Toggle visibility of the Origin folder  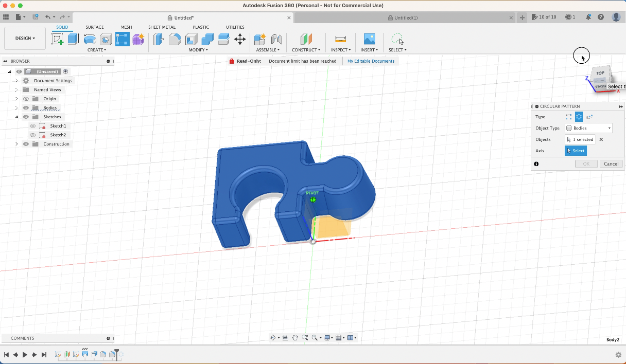click(x=26, y=99)
